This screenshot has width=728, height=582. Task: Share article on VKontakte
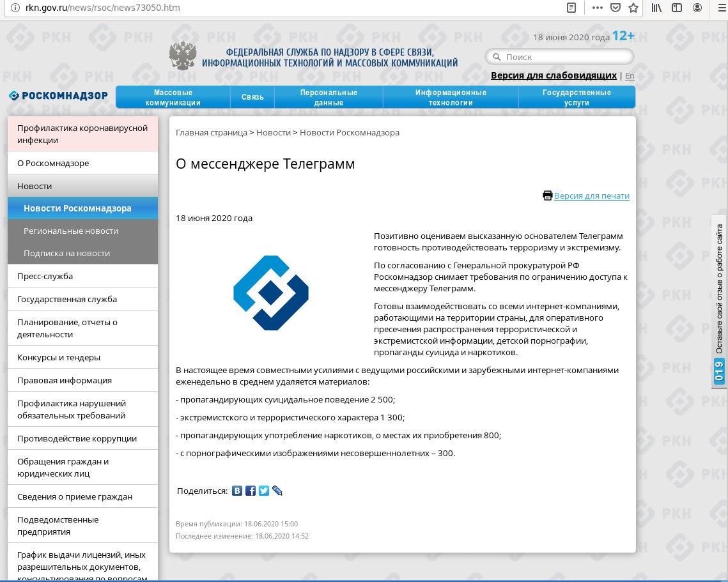[x=236, y=491]
